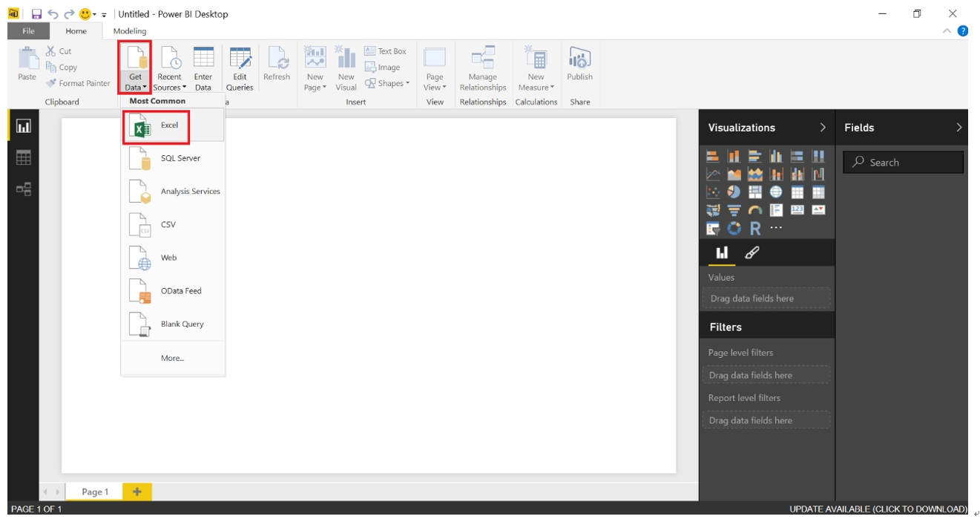Collapse the Fields pane chevron
The width and height of the screenshot is (980, 522).
(959, 128)
